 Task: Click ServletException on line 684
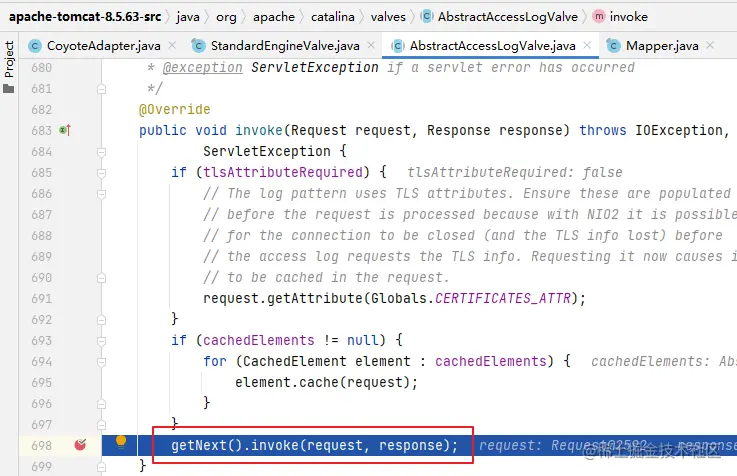(x=267, y=151)
